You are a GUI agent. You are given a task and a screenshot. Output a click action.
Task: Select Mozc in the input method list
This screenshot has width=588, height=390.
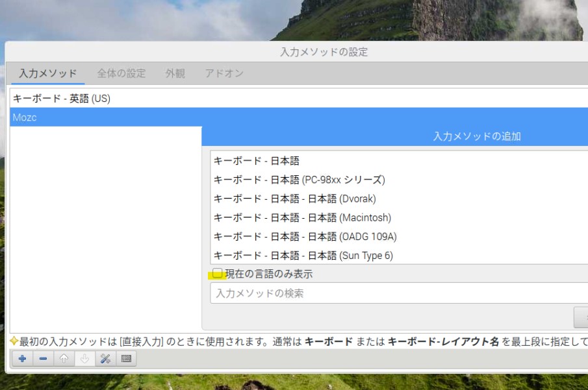pos(104,118)
